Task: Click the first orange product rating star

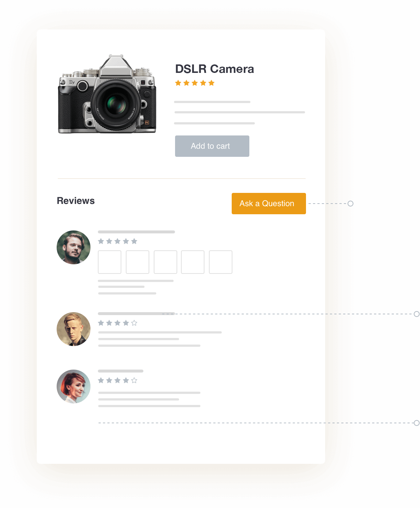Action: [x=178, y=83]
